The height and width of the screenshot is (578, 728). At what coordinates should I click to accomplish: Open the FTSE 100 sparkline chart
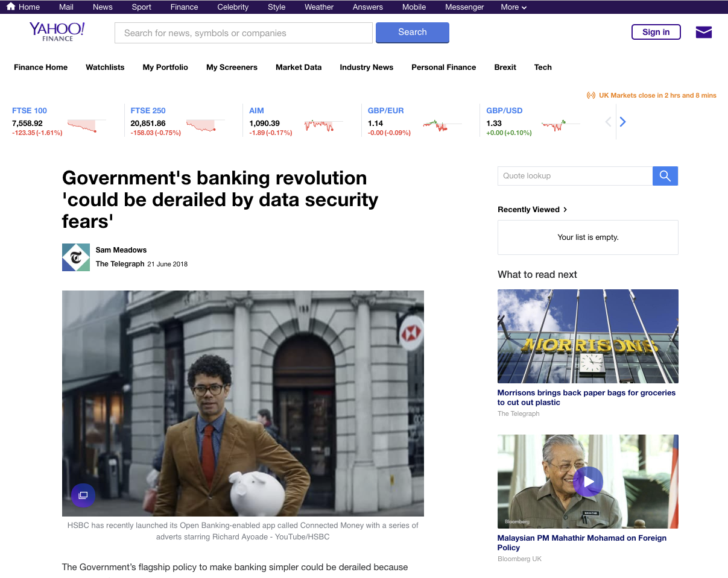(86, 125)
